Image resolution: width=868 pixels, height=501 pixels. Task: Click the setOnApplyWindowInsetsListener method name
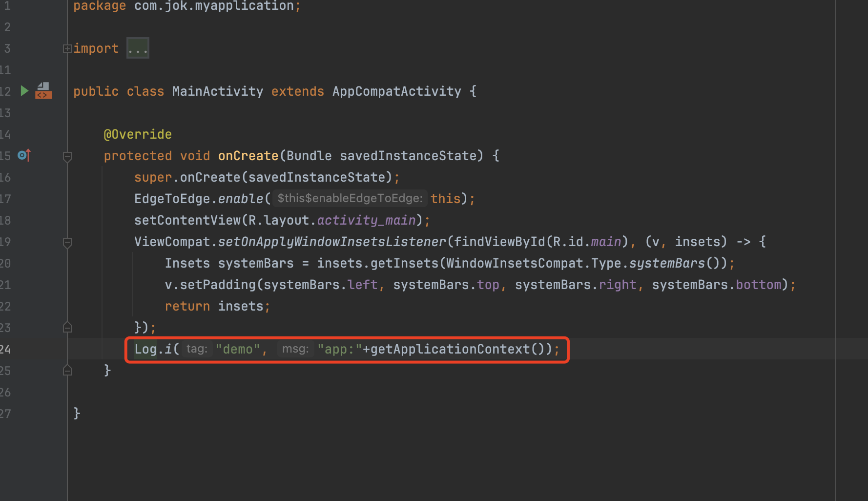click(x=332, y=242)
